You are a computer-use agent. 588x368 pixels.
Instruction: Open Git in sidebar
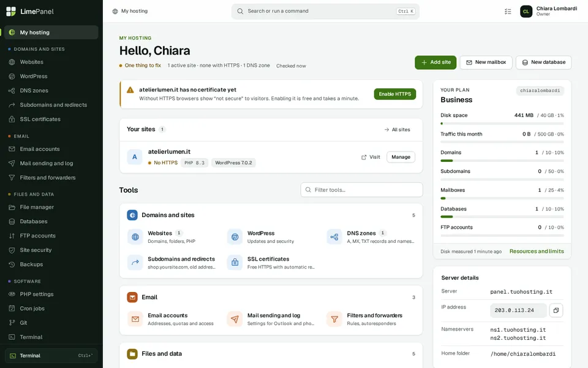(x=51, y=323)
